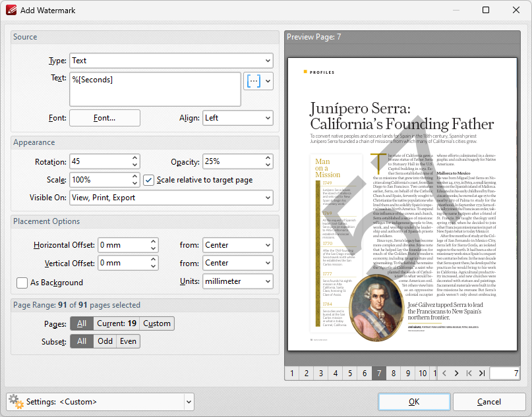Decrease the Opacity value
532x417 pixels.
pos(268,165)
